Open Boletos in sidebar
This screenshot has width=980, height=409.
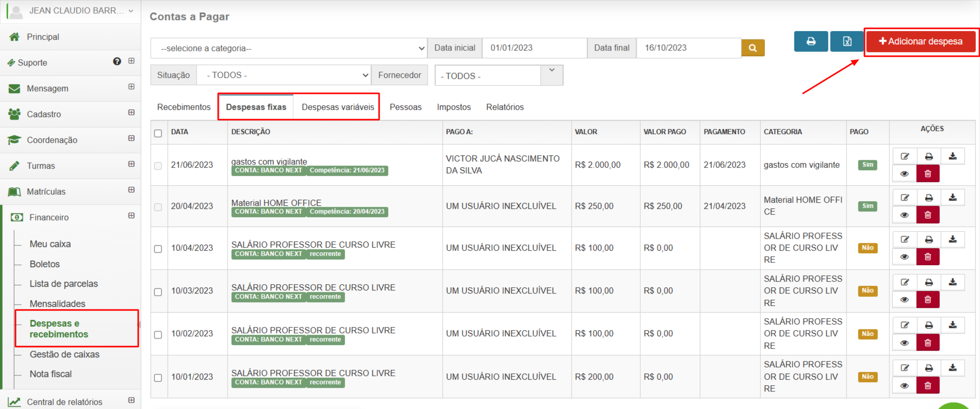(44, 264)
